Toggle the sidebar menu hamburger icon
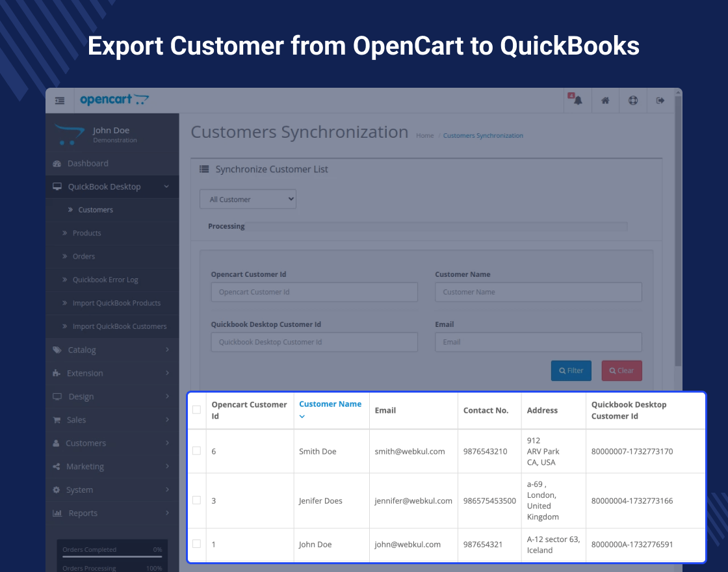This screenshot has height=572, width=728. [x=60, y=100]
